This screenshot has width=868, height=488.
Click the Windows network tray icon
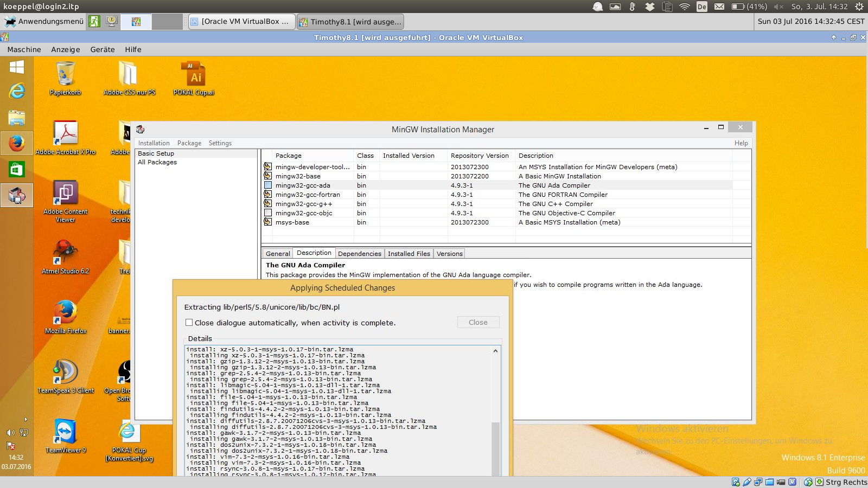tap(24, 433)
